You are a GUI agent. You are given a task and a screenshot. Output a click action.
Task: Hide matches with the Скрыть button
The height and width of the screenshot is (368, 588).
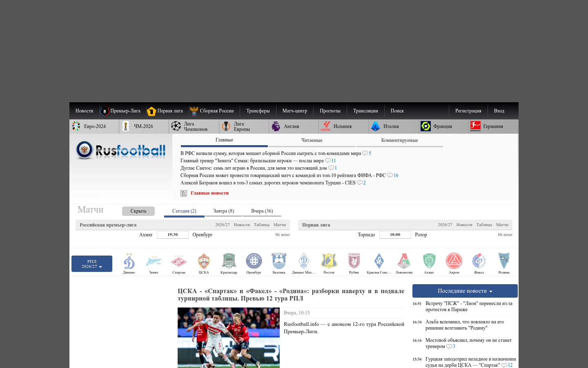(138, 211)
